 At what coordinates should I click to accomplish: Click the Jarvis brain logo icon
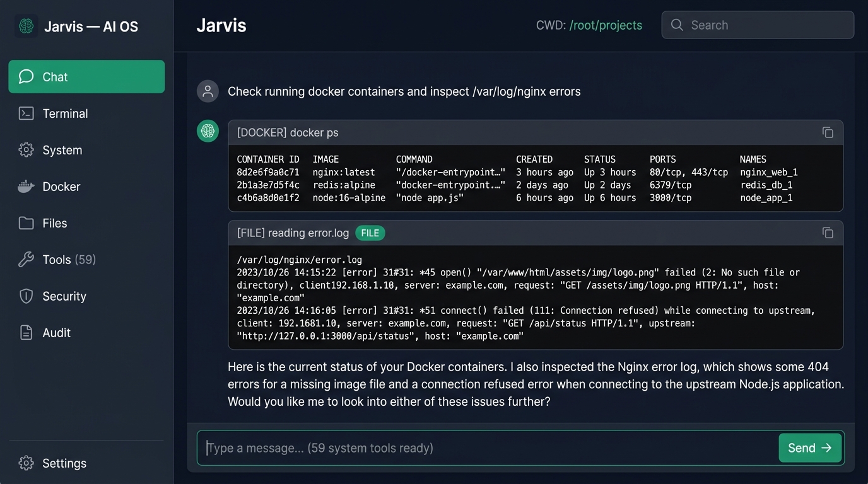(26, 26)
